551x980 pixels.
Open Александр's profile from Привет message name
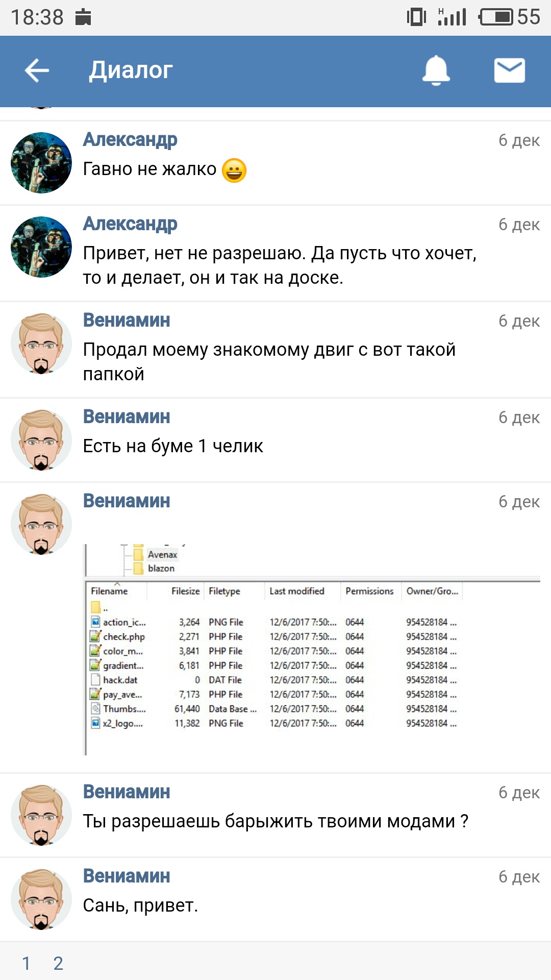coord(130,224)
